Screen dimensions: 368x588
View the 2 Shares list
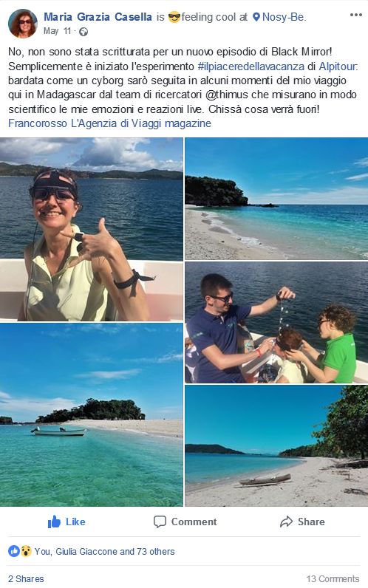tap(26, 578)
